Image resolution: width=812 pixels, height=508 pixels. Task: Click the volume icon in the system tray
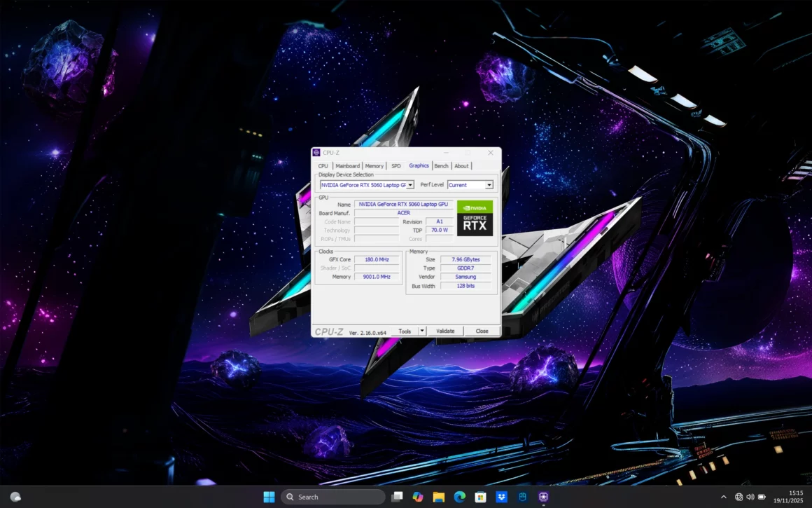tap(750, 496)
